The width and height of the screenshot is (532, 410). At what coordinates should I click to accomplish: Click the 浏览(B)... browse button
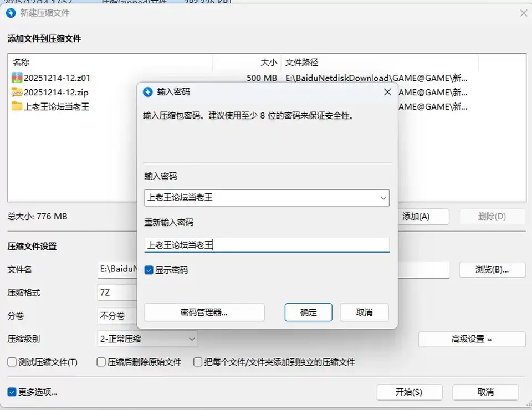point(492,270)
